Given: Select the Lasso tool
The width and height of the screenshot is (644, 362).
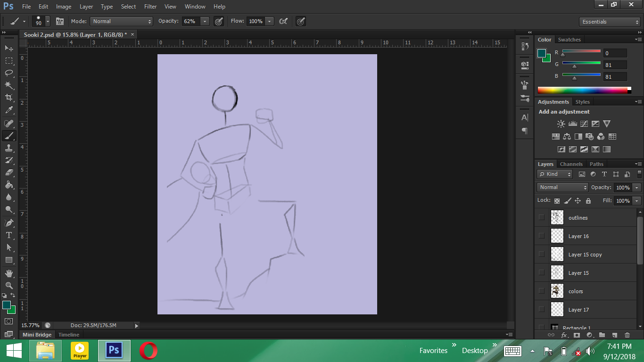Looking at the screenshot, I should coord(9,73).
